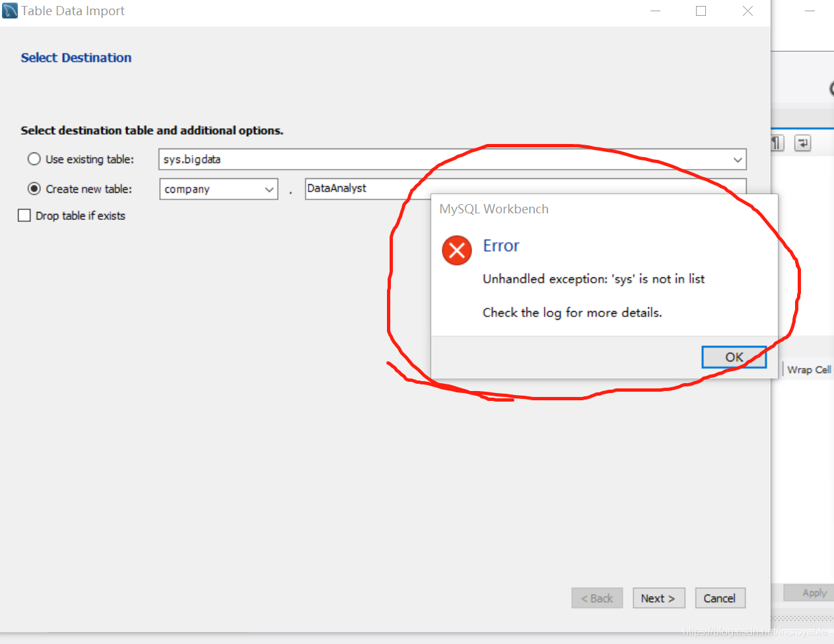Close the Table Data Import window
834x644 pixels.
(x=747, y=11)
